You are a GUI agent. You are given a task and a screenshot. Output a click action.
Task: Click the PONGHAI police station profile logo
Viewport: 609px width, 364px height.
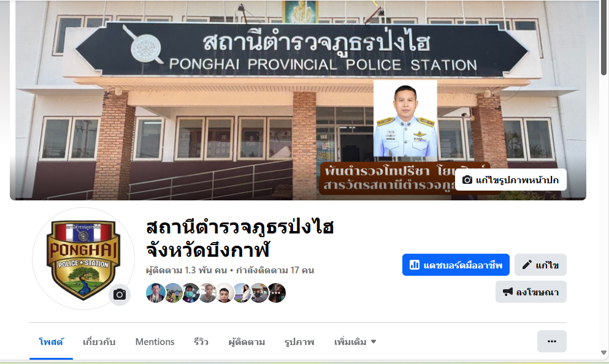(x=83, y=259)
